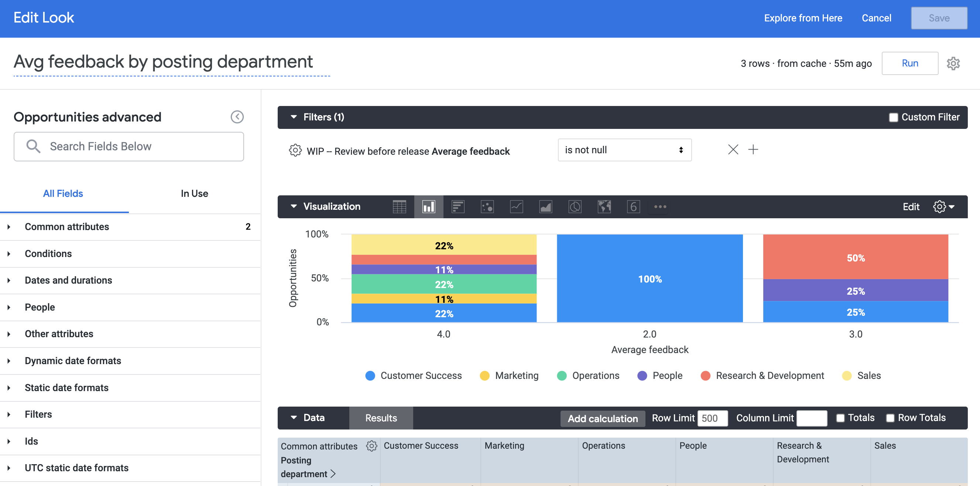Viewport: 980px width, 486px height.
Task: Choose the scatterplot visualization
Action: pyautogui.click(x=487, y=207)
